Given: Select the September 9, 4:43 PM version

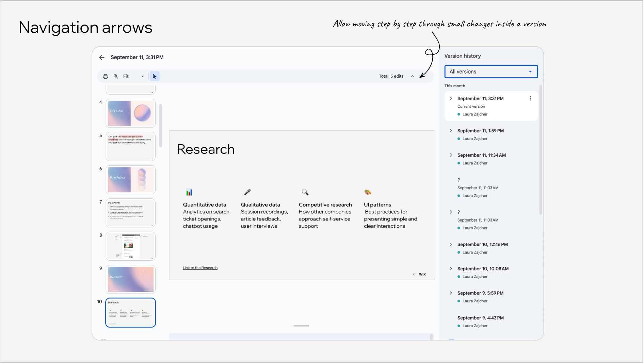Looking at the screenshot, I should (480, 318).
